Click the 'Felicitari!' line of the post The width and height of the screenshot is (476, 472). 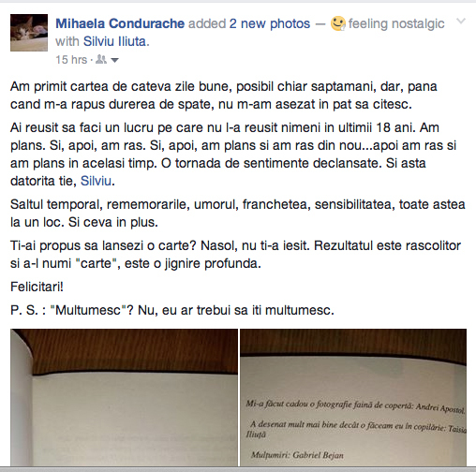[37, 287]
